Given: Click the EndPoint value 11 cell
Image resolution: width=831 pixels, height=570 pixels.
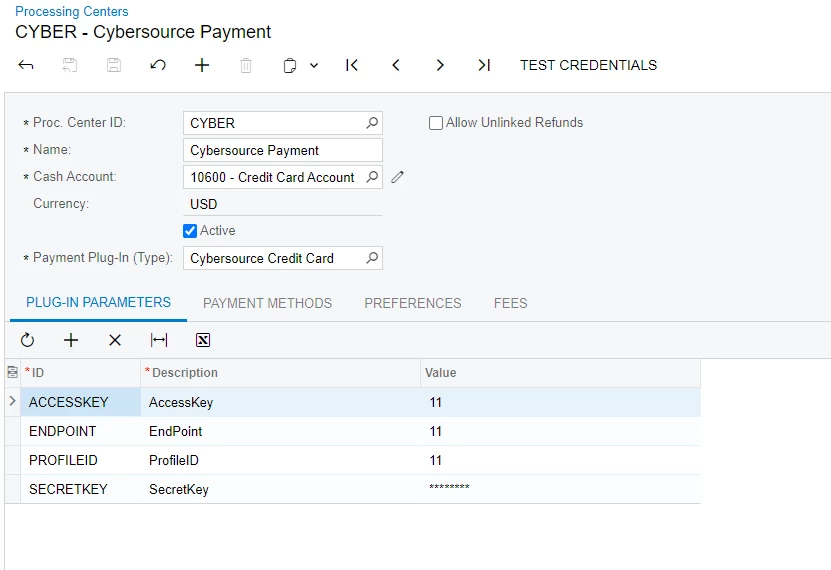Looking at the screenshot, I should (x=560, y=431).
